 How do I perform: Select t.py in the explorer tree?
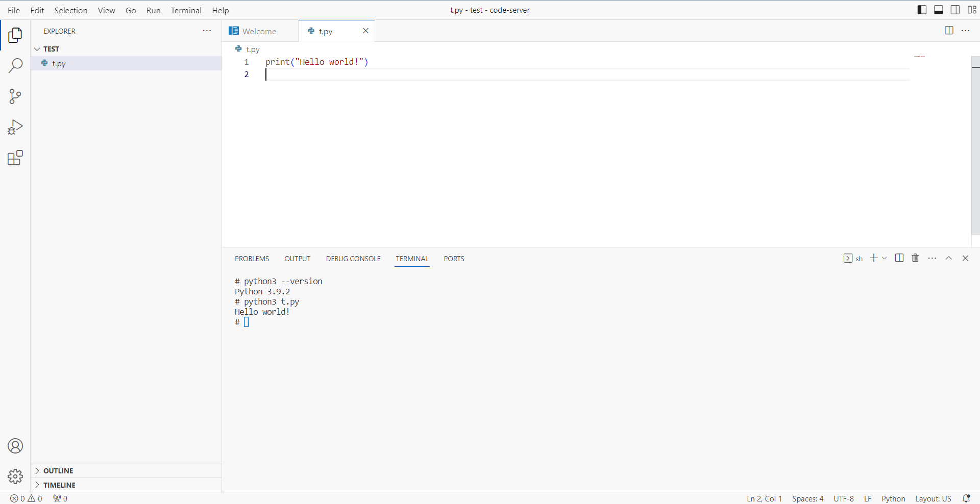(x=126, y=63)
